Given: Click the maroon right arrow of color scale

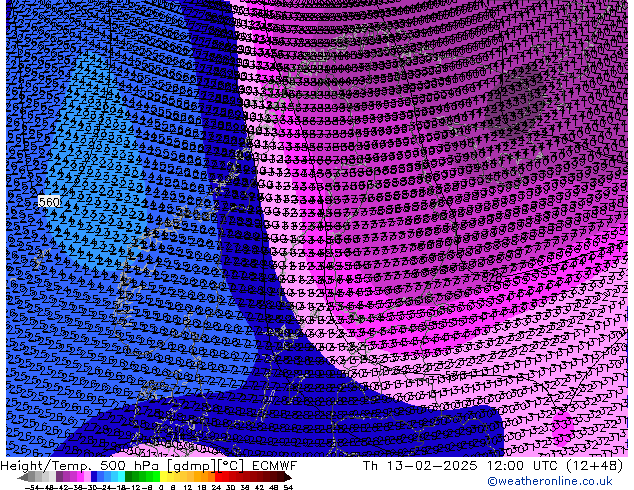Looking at the screenshot, I should click(x=287, y=477).
